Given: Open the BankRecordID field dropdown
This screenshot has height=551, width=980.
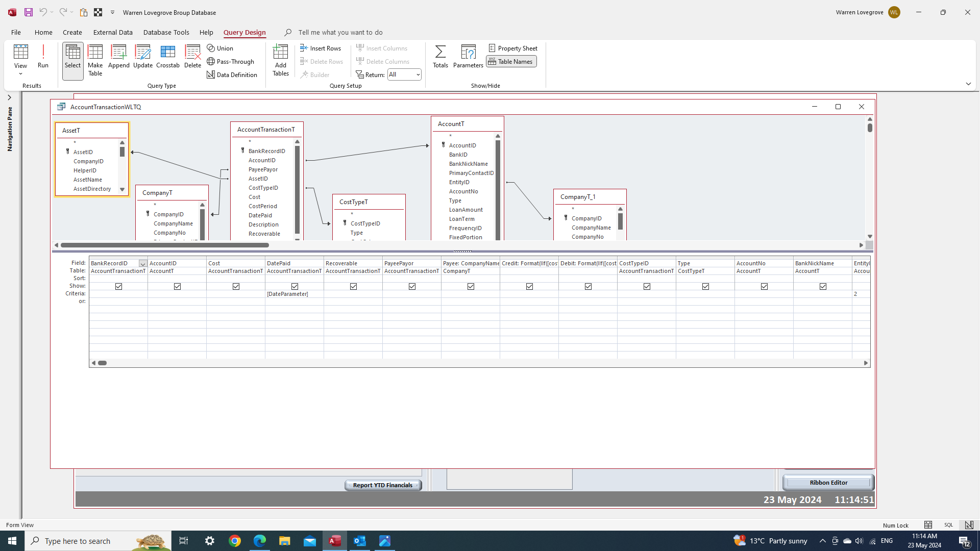Looking at the screenshot, I should click(143, 263).
